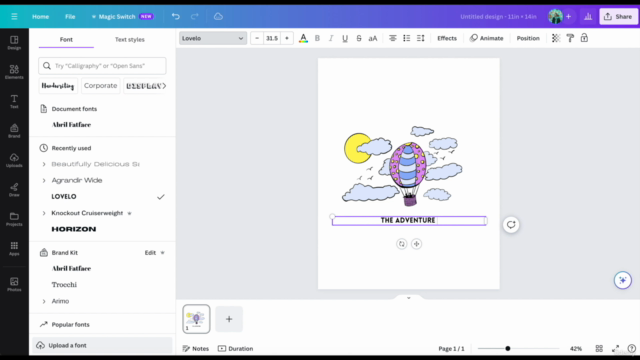The height and width of the screenshot is (360, 640).
Task: Switch to the Text styles tab
Action: click(130, 40)
